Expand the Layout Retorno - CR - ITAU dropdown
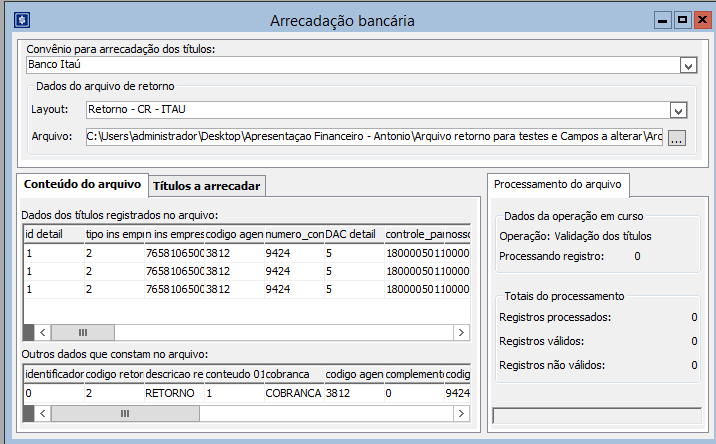The width and height of the screenshot is (716, 444). pos(677,111)
